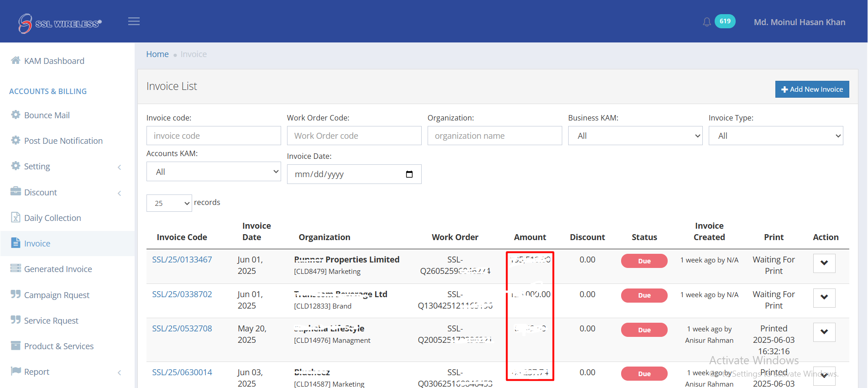The image size is (868, 388).
Task: Change the 25 records per page dropdown
Action: pos(169,203)
